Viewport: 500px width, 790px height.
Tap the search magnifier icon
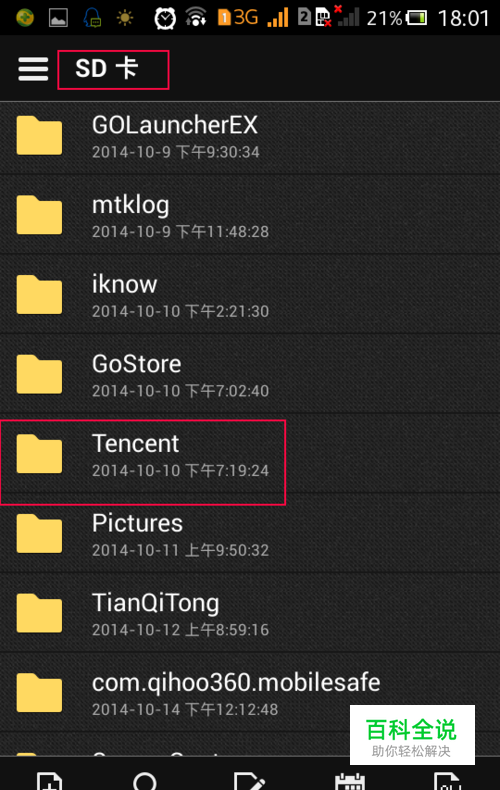click(145, 780)
